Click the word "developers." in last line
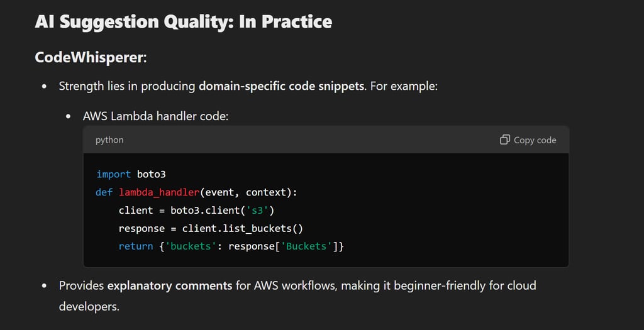644x330 pixels. 89,307
